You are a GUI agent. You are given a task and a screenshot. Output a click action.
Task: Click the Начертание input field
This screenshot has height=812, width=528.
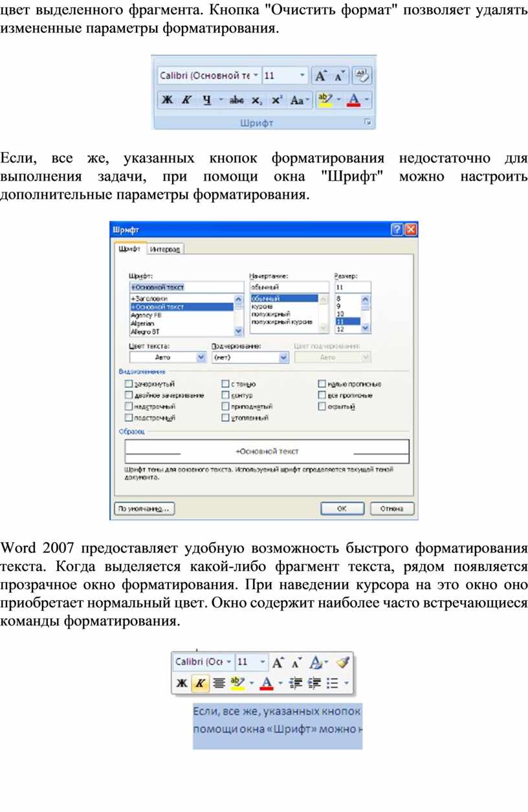289,287
